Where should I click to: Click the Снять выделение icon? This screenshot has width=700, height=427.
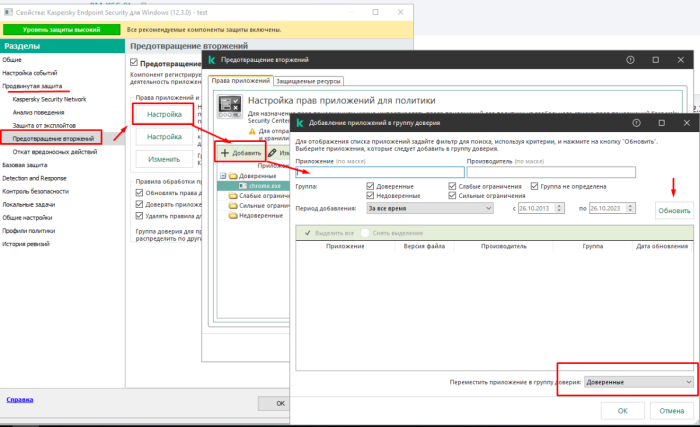365,233
